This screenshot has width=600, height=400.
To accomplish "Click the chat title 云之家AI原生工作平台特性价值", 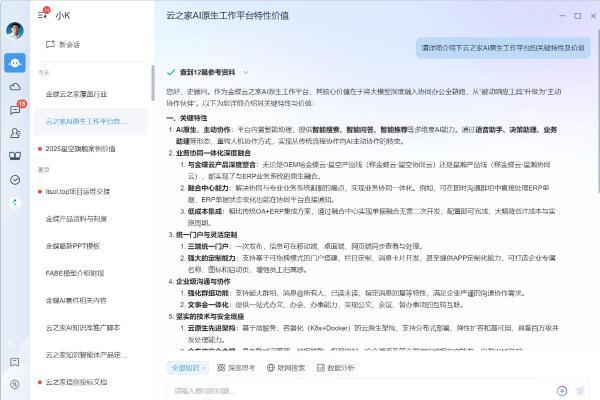I will tap(227, 16).
